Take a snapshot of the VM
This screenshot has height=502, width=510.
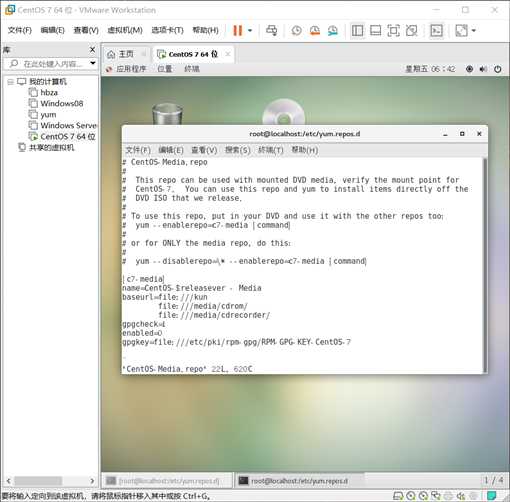click(296, 31)
